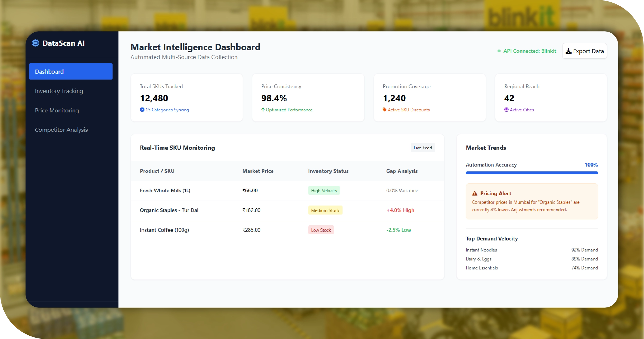Viewport: 644px width, 339px height.
Task: Click the Live Feed badge
Action: click(422, 148)
